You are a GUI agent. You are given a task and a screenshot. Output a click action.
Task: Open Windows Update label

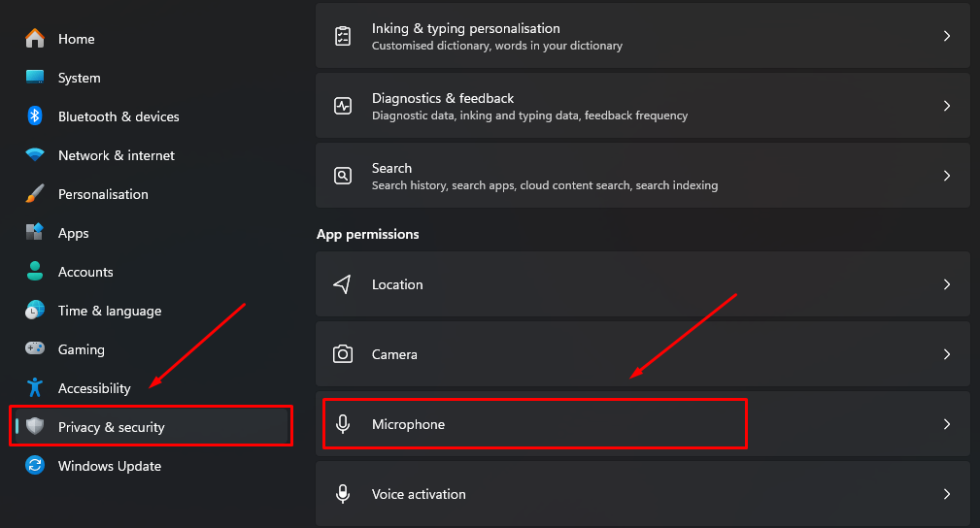pyautogui.click(x=110, y=466)
